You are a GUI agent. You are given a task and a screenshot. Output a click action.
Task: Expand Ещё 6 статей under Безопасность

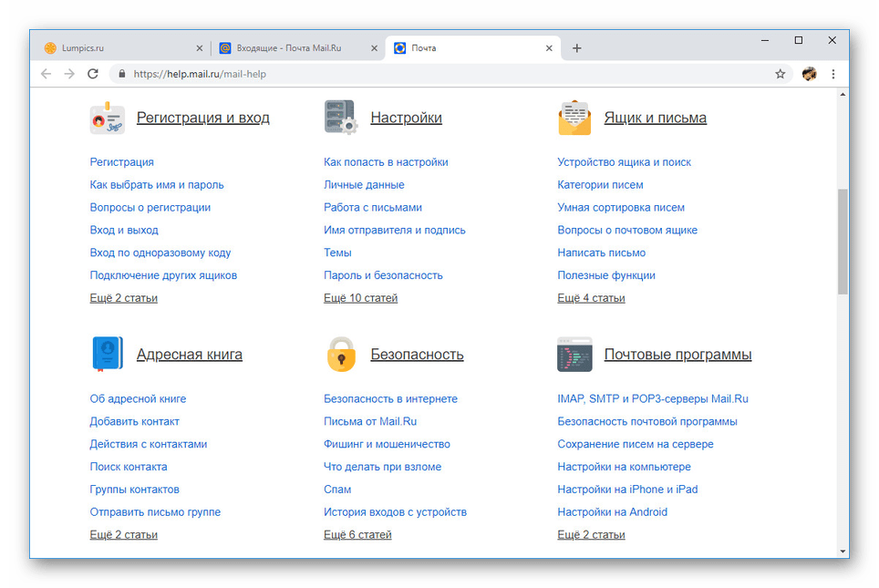[x=357, y=535]
